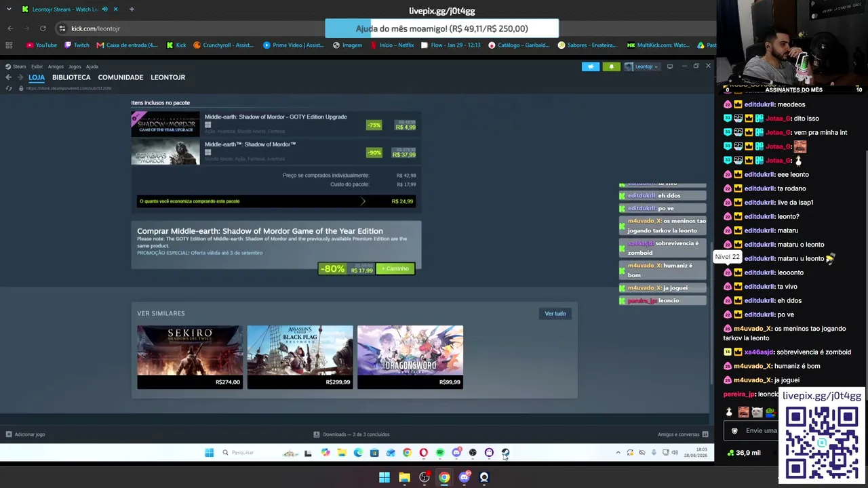Click the Downloads icon in the Steam footer

(317, 434)
